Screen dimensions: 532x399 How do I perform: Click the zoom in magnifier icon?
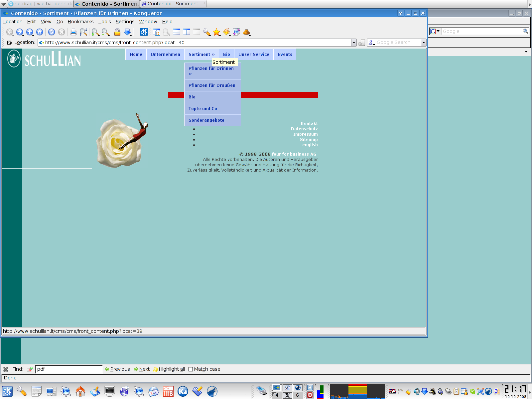[95, 32]
